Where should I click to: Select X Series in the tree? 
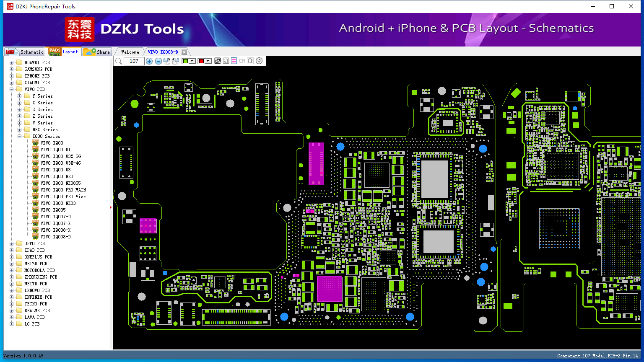tap(42, 103)
